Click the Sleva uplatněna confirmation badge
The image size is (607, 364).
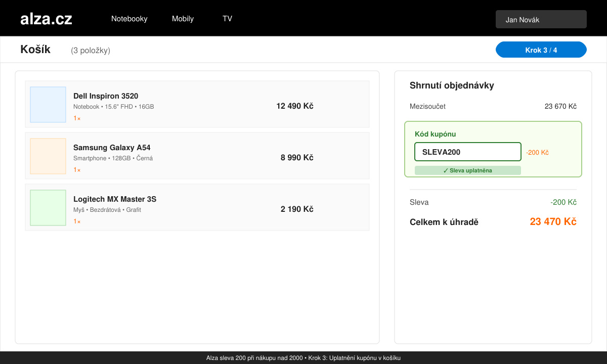pos(468,170)
